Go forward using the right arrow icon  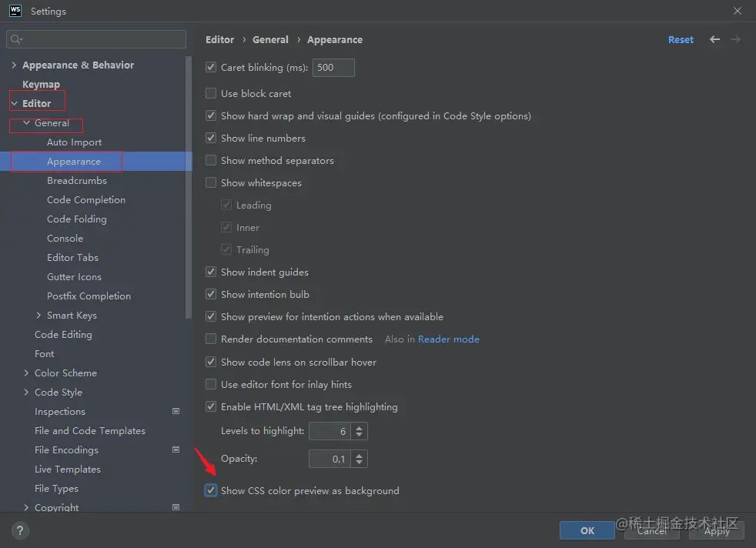click(x=735, y=39)
